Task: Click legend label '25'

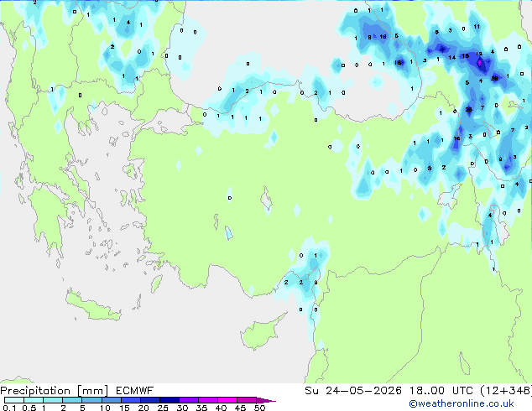Action: tap(163, 408)
